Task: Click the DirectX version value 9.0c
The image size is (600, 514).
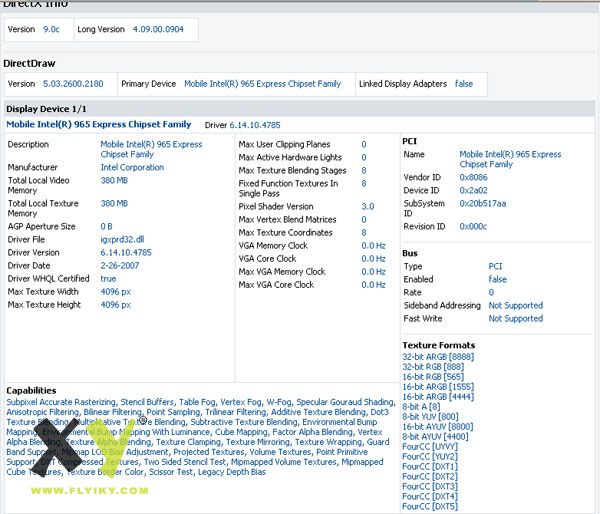Action: pyautogui.click(x=51, y=29)
